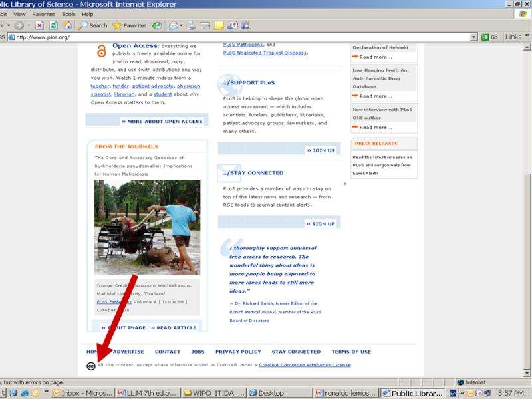Click the Print toolbar icon

click(x=192, y=25)
